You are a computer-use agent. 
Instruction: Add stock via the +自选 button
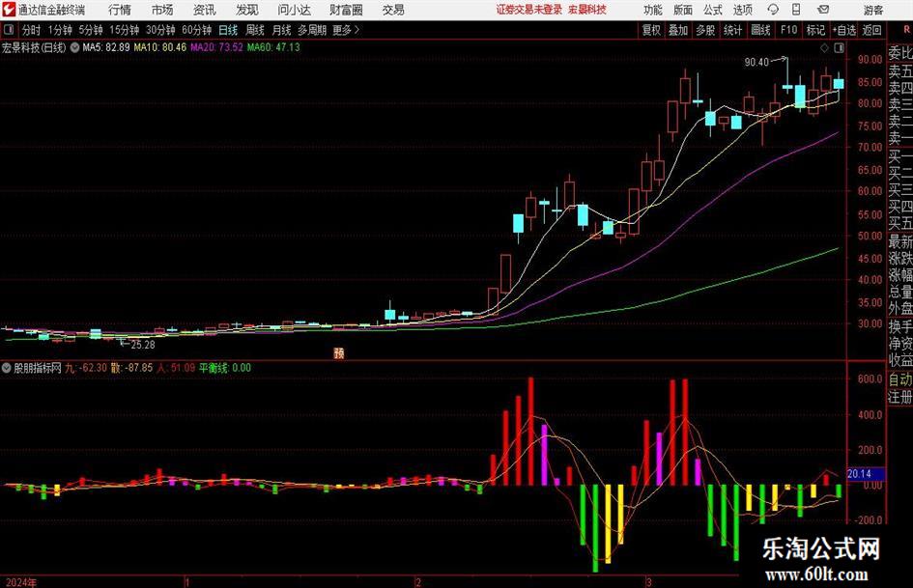[844, 30]
